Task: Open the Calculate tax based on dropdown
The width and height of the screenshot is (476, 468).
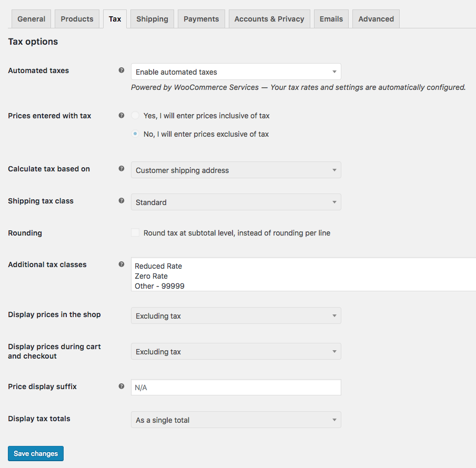Action: tap(236, 170)
